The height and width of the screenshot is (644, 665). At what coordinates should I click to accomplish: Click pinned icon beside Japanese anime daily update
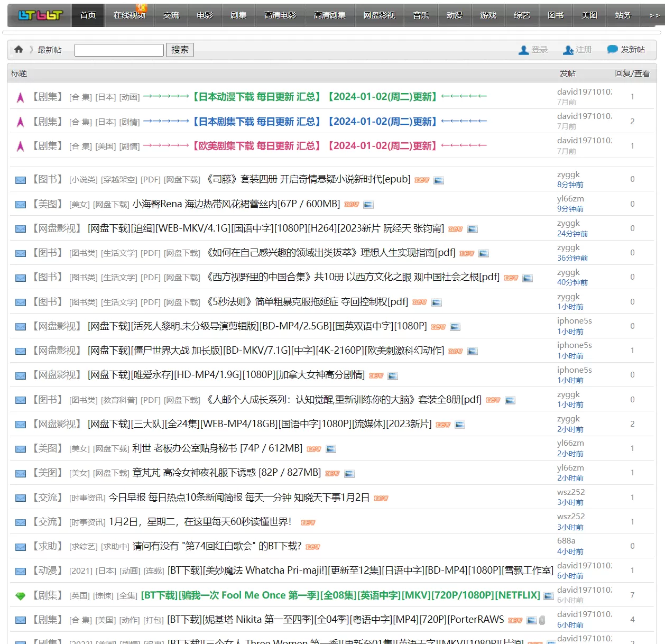click(21, 97)
